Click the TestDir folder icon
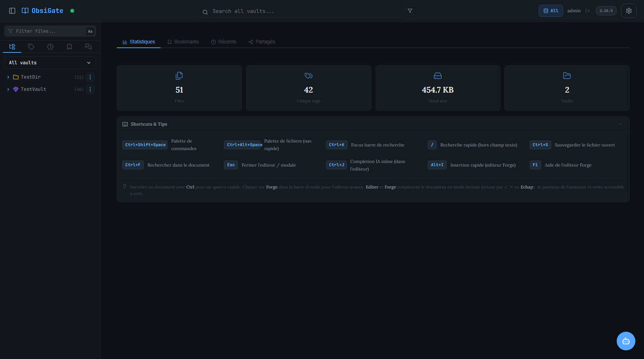Image resolution: width=644 pixels, height=359 pixels. (x=16, y=77)
